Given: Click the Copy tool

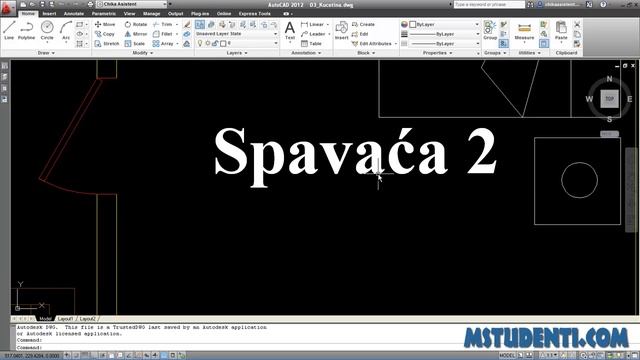Looking at the screenshot, I should (x=105, y=34).
